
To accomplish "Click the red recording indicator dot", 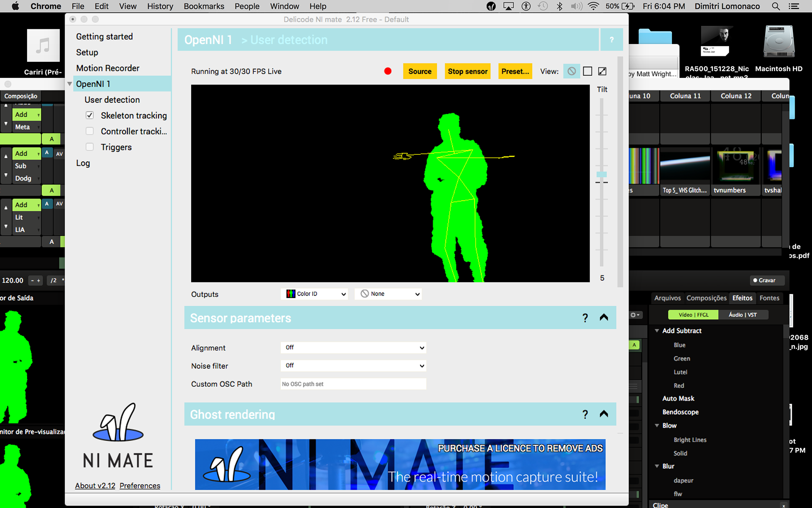I will (x=387, y=71).
